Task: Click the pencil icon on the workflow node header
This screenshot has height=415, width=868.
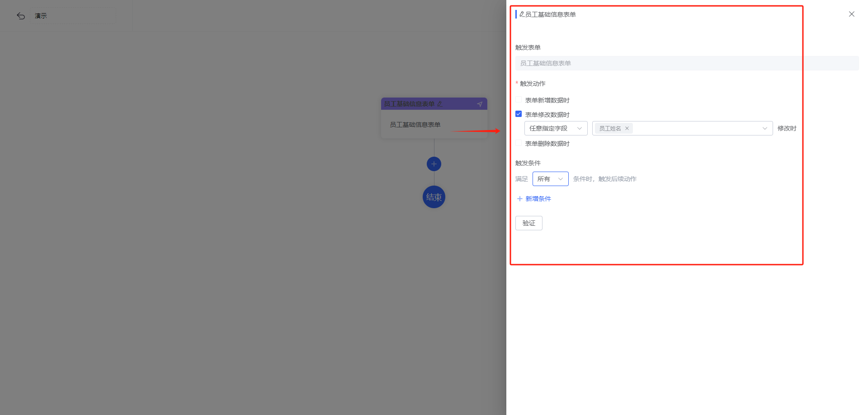Action: [x=440, y=104]
